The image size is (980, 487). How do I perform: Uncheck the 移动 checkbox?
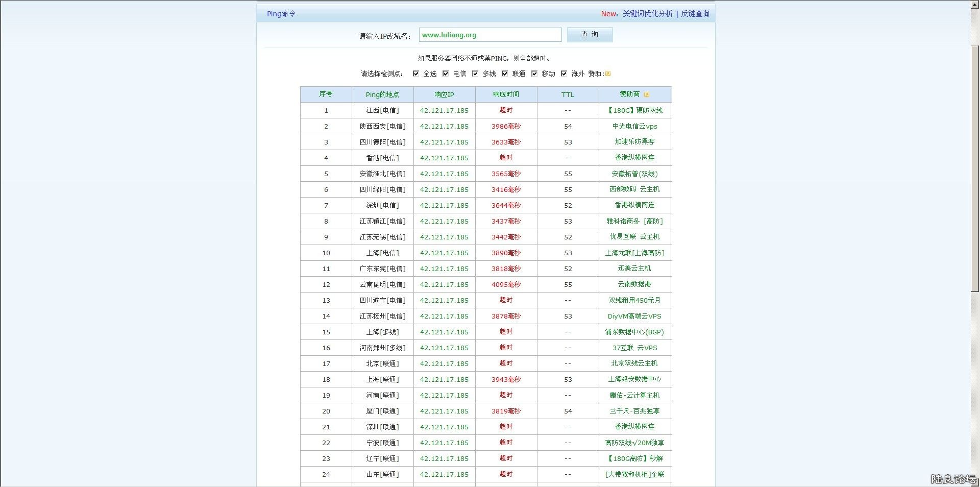click(x=534, y=74)
